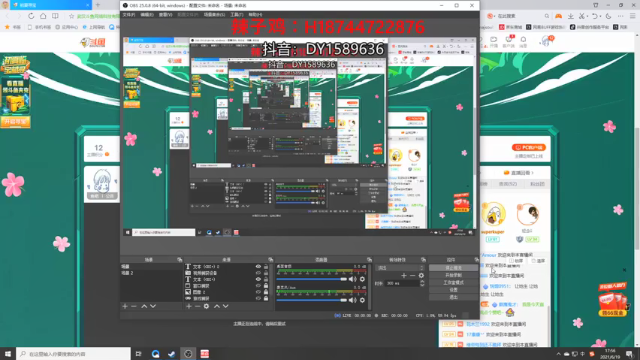Open the browser reading mode book icon

coord(55,16)
